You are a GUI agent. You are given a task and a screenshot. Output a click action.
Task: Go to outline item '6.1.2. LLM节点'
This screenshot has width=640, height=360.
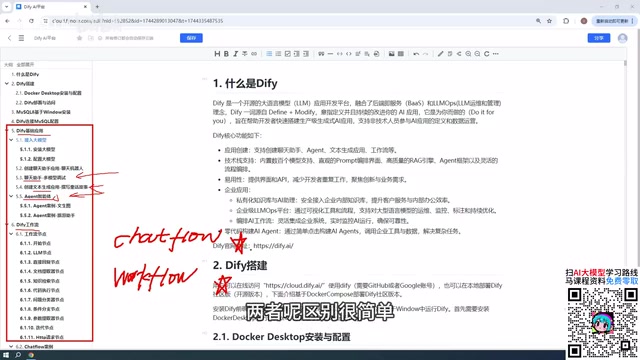(36, 253)
